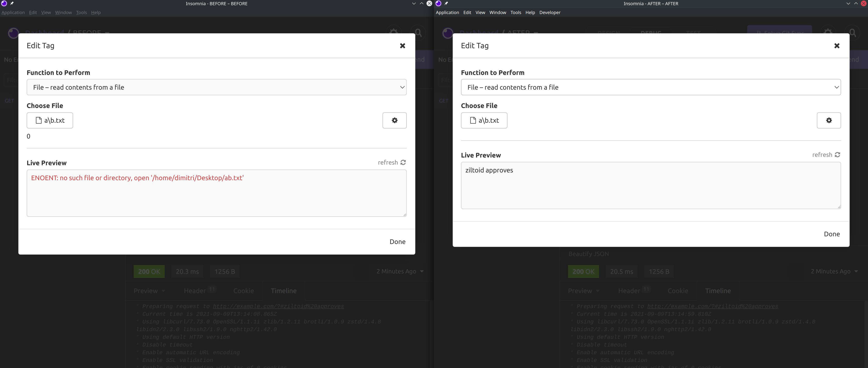Image resolution: width=868 pixels, height=368 pixels.
Task: Click Done button in BEFORE dialog
Action: (397, 242)
